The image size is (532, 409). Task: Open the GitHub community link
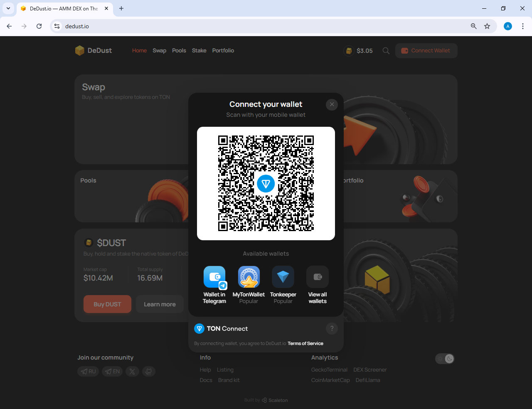[149, 371]
